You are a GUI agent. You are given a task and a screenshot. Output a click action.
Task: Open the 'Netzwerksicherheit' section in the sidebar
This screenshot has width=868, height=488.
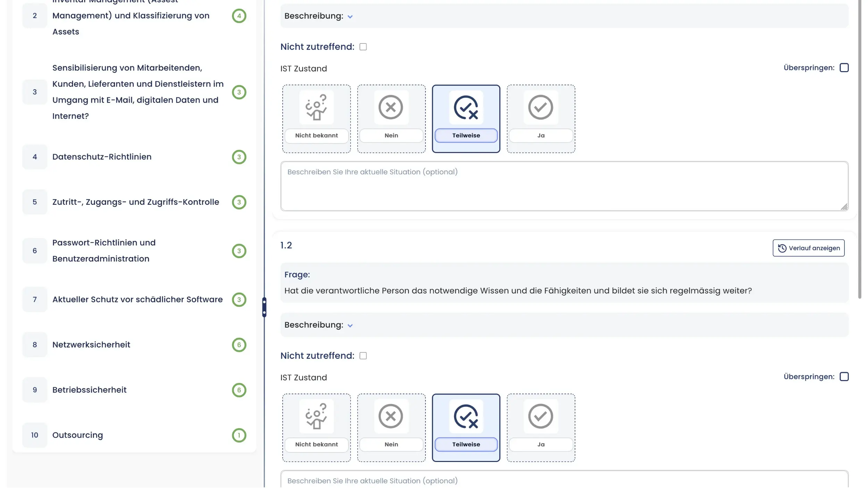click(91, 345)
